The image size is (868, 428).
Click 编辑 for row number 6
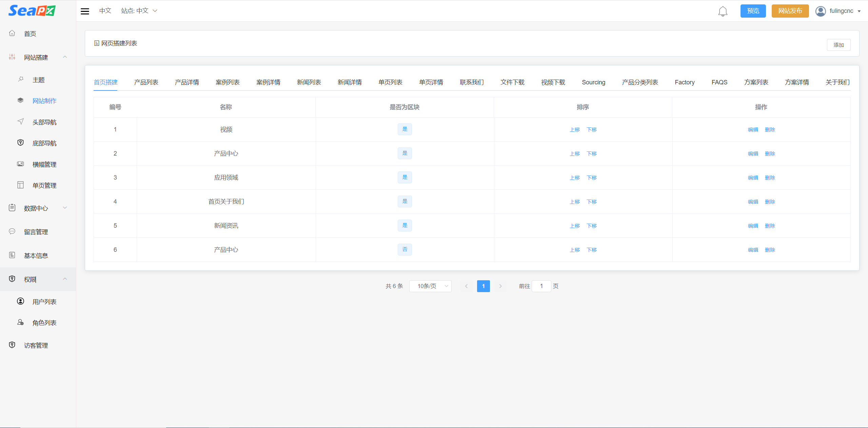click(x=753, y=250)
